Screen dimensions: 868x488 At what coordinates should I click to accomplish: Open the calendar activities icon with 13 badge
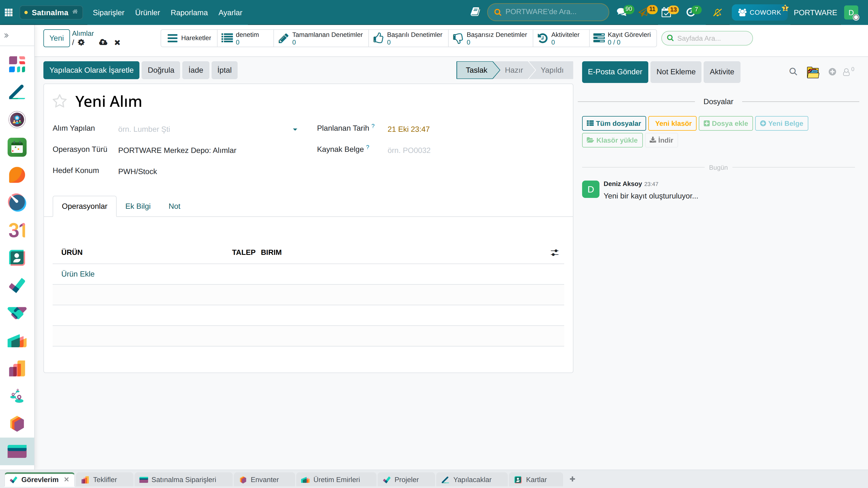[x=666, y=12]
